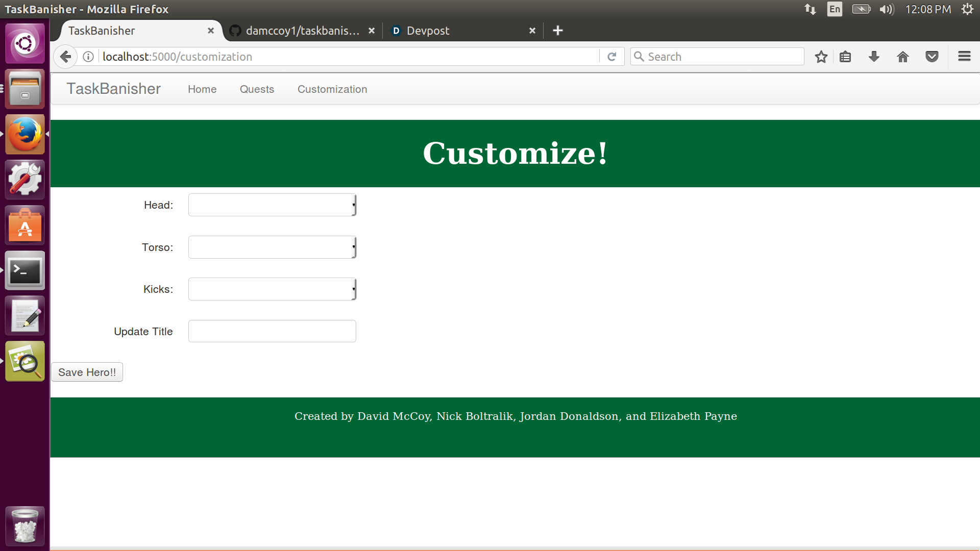Open the Head dropdown
Viewport: 980px width, 551px height.
[x=272, y=205]
